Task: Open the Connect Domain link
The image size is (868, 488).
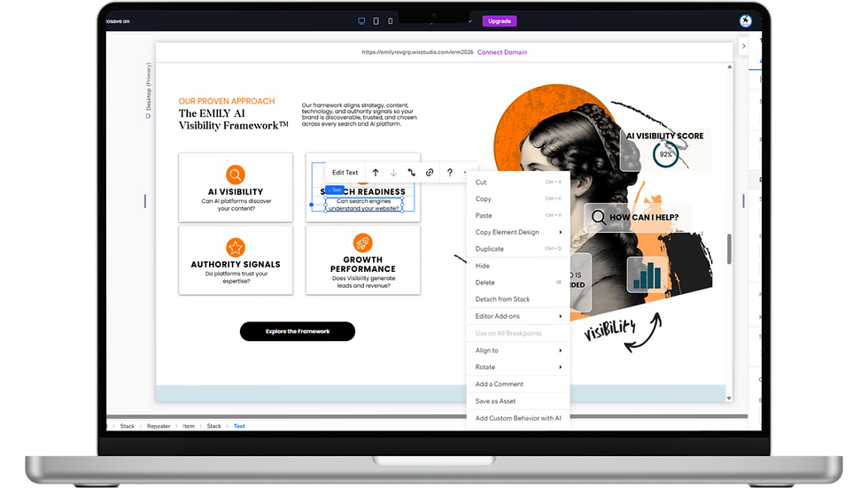Action: 502,52
